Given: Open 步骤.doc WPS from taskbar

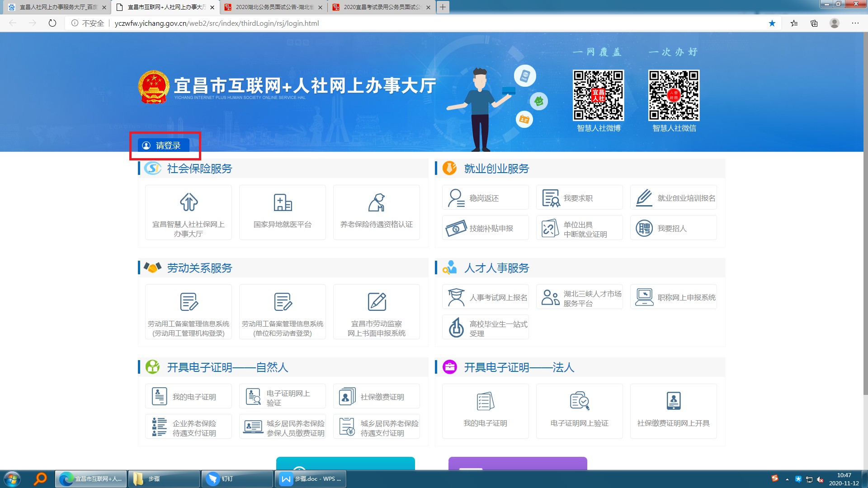Looking at the screenshot, I should click(x=311, y=479).
